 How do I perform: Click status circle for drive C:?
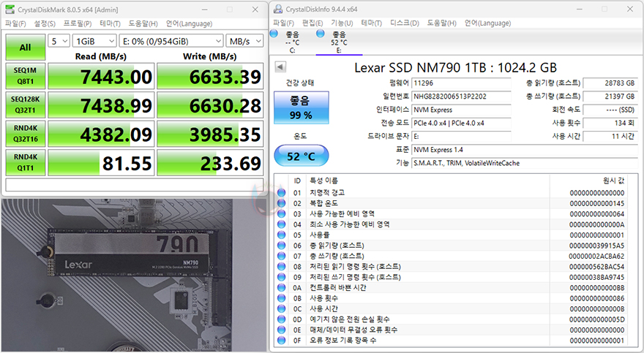coord(274,34)
